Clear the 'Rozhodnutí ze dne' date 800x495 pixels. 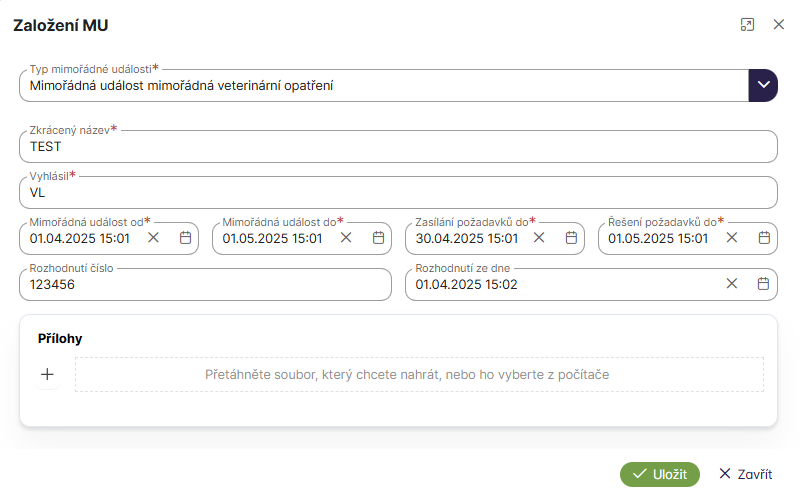pos(732,284)
